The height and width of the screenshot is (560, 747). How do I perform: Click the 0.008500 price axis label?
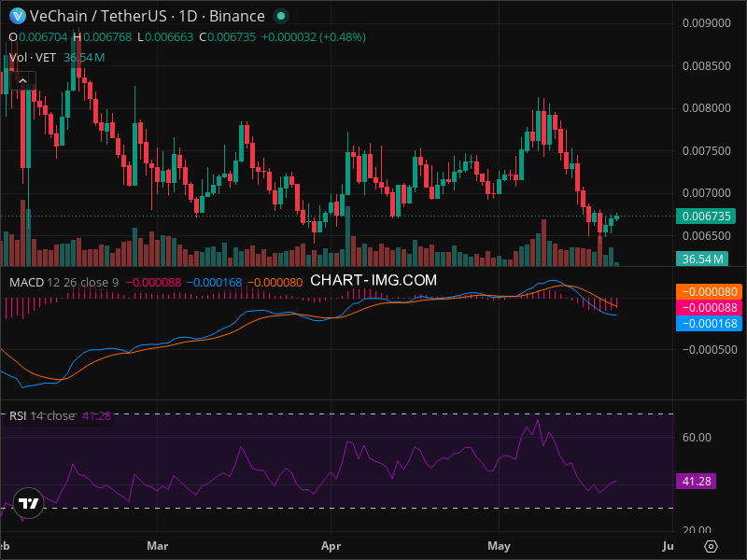(706, 65)
